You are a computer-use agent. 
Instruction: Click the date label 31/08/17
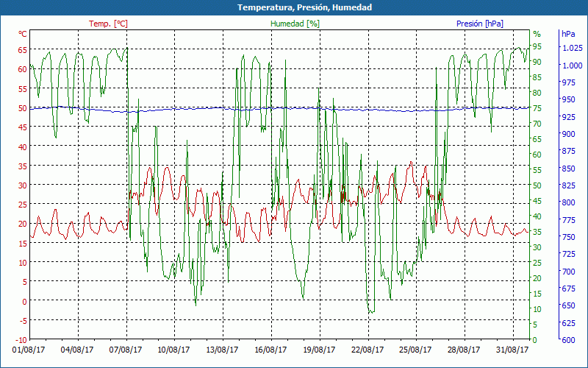click(x=512, y=350)
